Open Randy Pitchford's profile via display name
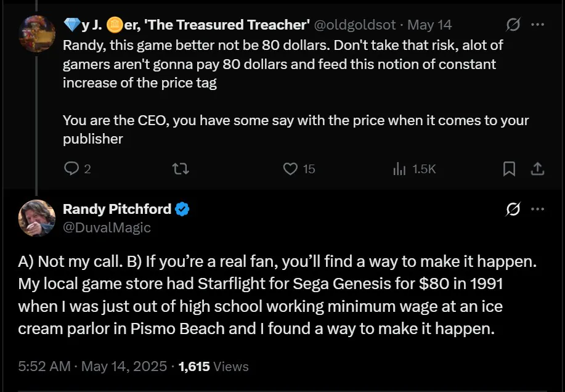Image resolution: width=565 pixels, height=392 pixels. [117, 209]
